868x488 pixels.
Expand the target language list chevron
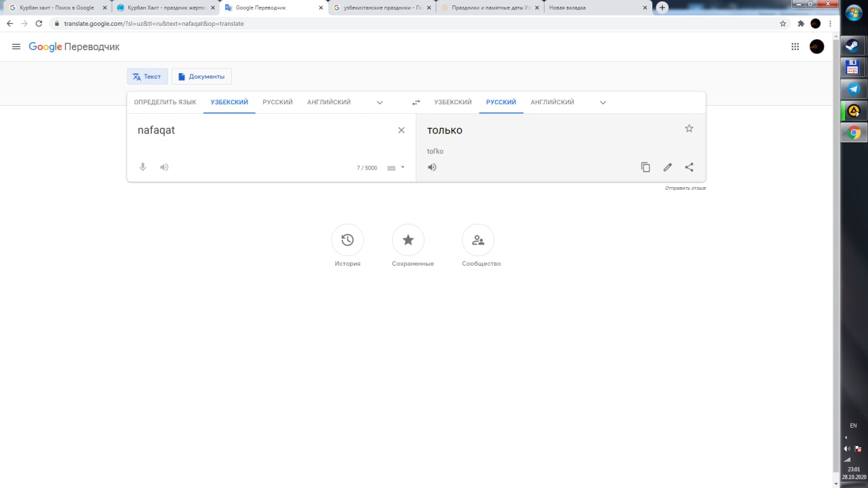[x=603, y=102]
